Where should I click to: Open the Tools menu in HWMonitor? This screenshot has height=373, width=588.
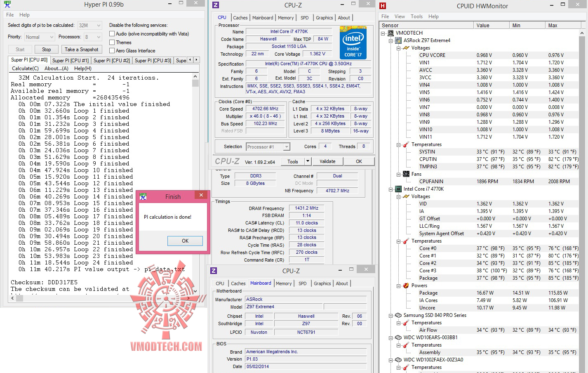click(416, 17)
